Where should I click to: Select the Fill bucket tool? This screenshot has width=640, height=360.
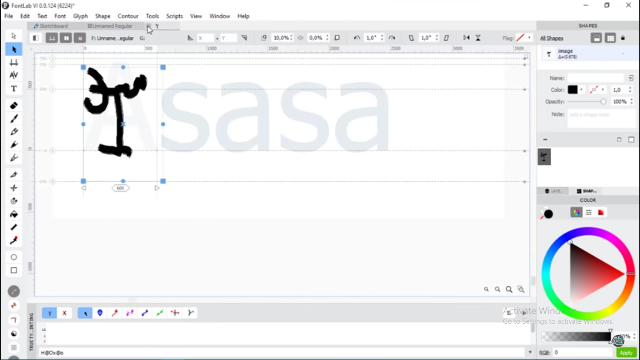pos(13,214)
